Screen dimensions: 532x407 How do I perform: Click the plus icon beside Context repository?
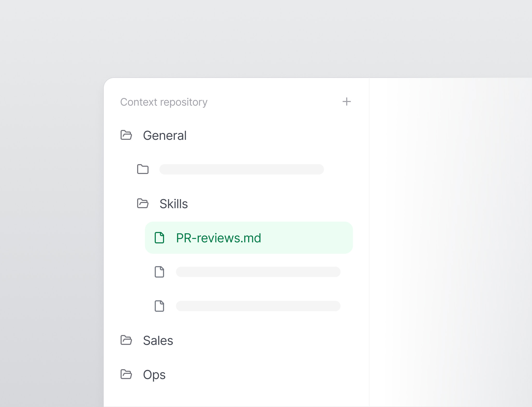(346, 102)
